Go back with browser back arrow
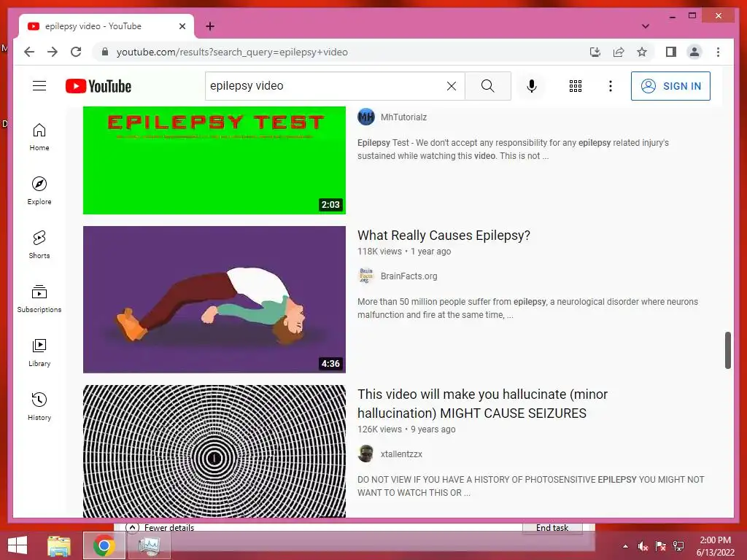Screen dimensions: 747x560 pos(29,52)
